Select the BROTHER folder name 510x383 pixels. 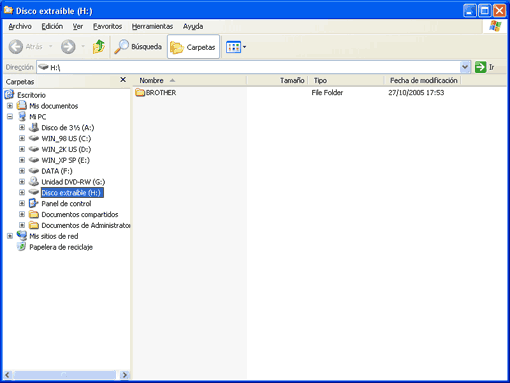tap(161, 93)
